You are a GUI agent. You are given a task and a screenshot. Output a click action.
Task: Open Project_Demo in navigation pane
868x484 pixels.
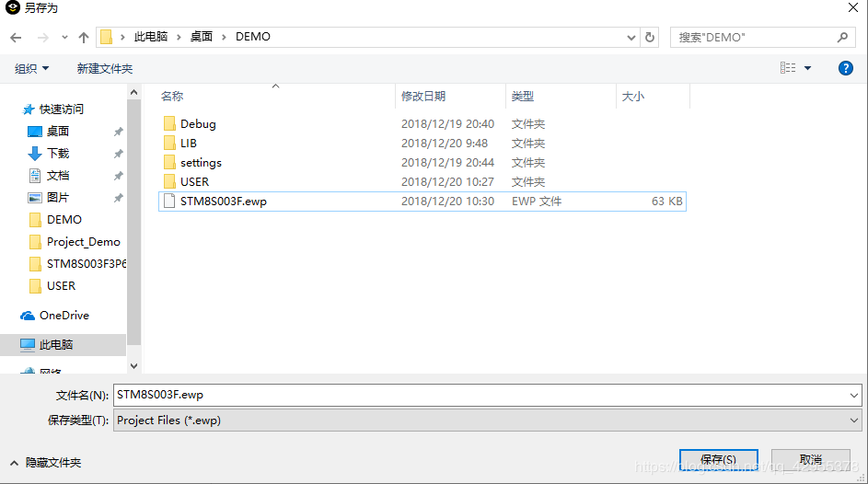point(83,242)
